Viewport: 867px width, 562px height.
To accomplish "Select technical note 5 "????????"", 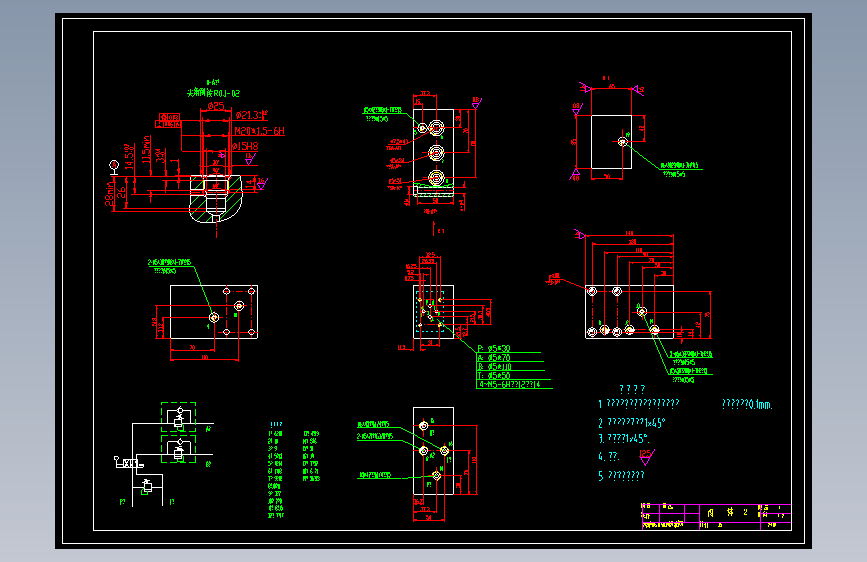I will click(x=621, y=475).
